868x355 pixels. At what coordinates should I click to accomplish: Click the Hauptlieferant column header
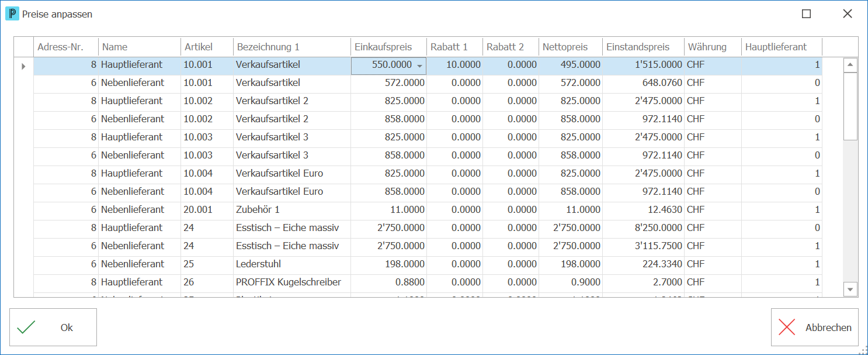[x=782, y=47]
